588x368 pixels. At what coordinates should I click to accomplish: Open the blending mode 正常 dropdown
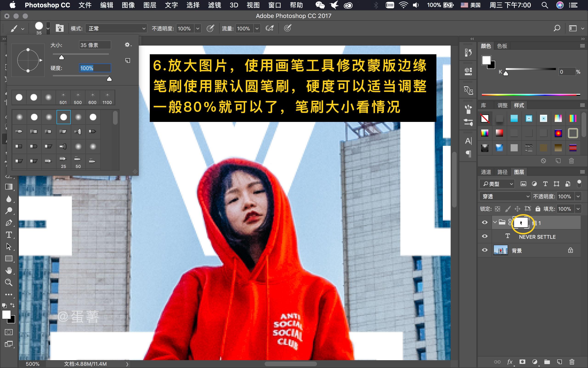pos(116,29)
